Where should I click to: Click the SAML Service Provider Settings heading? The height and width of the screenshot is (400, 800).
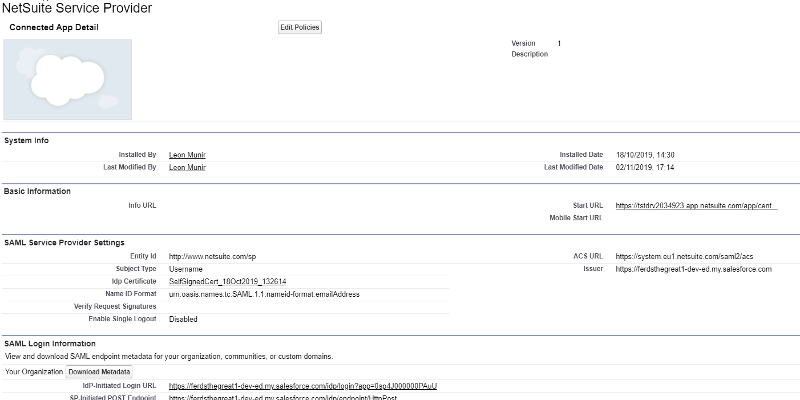coord(64,243)
